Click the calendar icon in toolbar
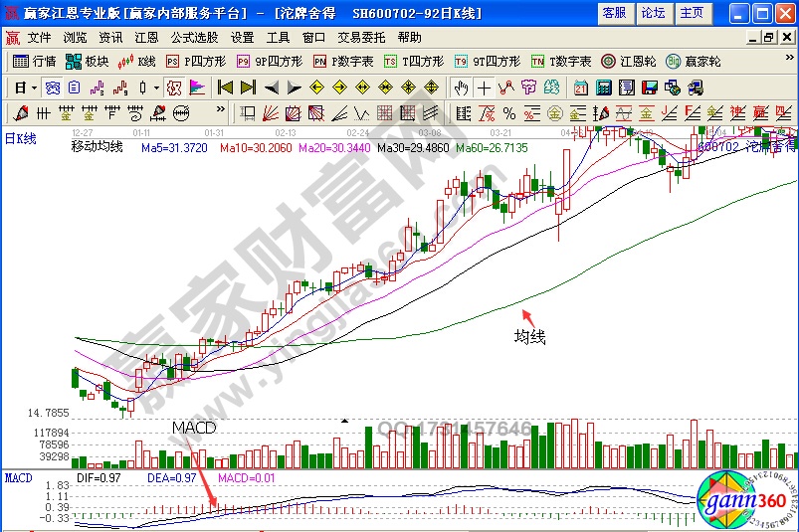The width and height of the screenshot is (799, 532). [581, 88]
